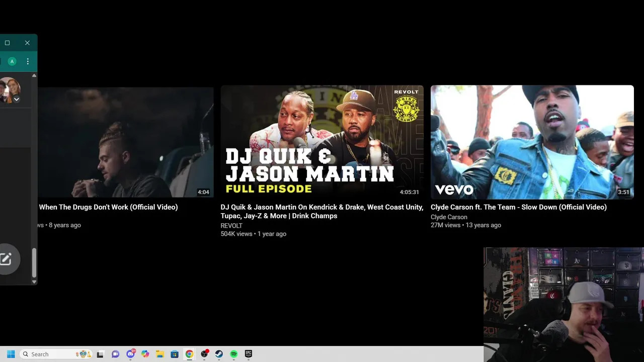Open Task View on the taskbar

101,354
